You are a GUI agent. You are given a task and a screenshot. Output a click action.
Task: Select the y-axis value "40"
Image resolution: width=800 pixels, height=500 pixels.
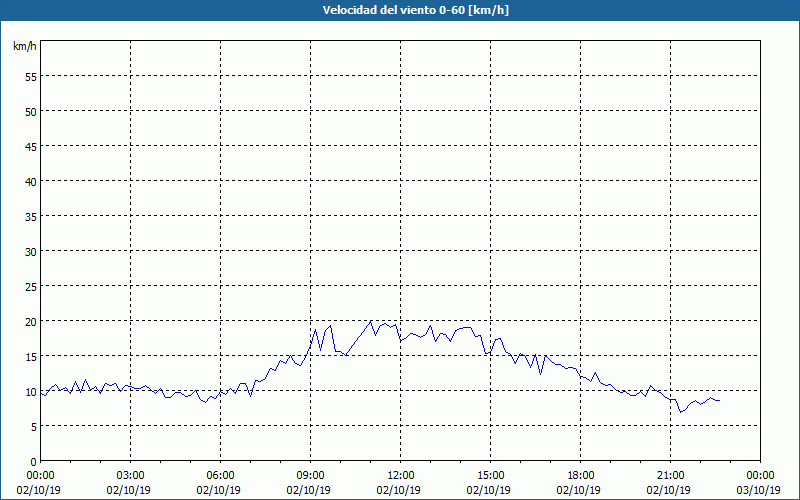(31, 181)
